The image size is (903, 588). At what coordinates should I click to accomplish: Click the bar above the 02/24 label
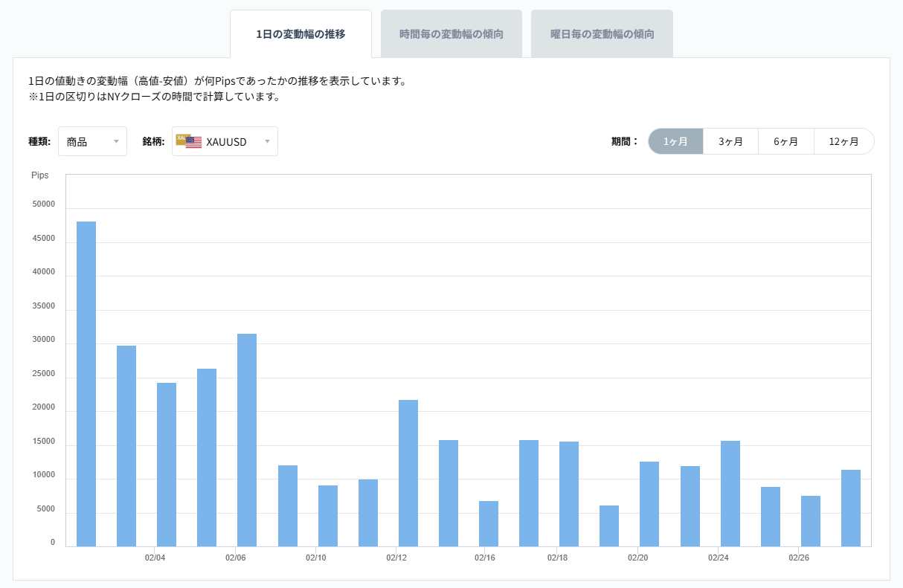pos(728,491)
